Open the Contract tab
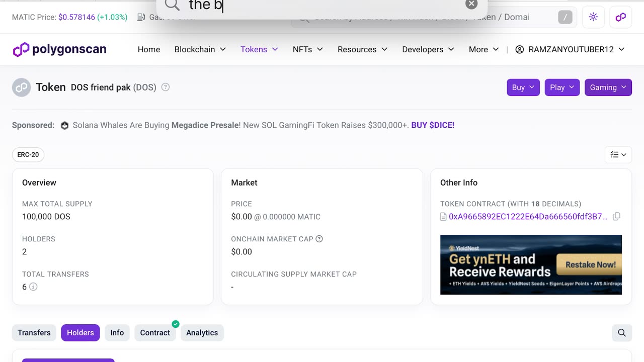 pyautogui.click(x=155, y=333)
